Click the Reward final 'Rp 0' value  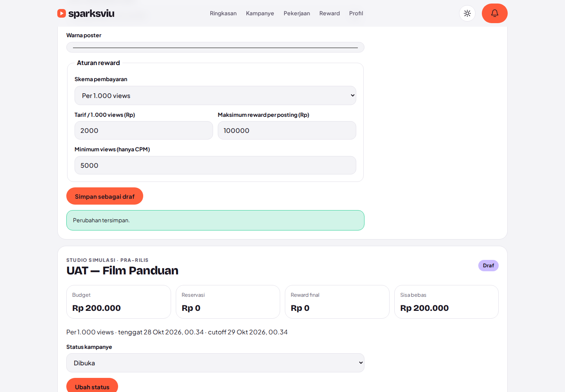coord(300,308)
